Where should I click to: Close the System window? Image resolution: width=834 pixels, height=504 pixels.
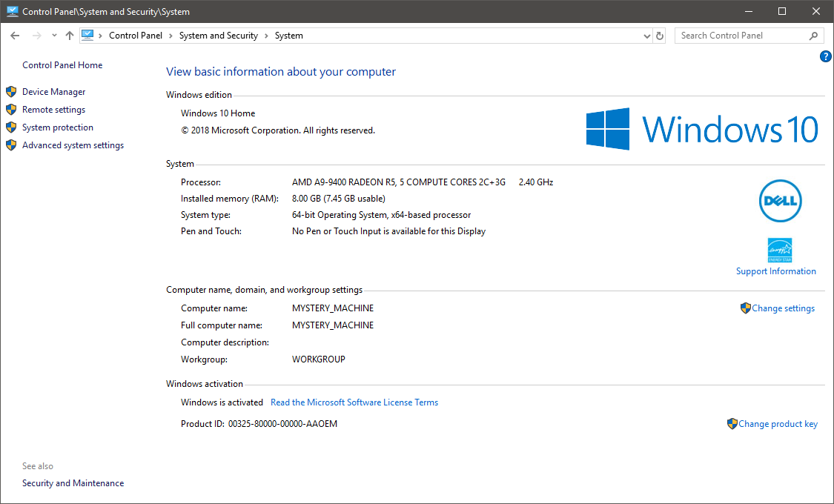[816, 11]
